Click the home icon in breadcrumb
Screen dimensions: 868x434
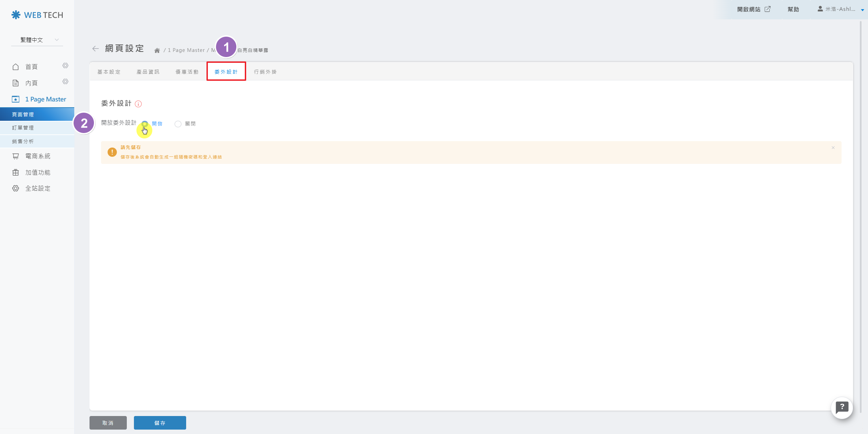tap(157, 51)
